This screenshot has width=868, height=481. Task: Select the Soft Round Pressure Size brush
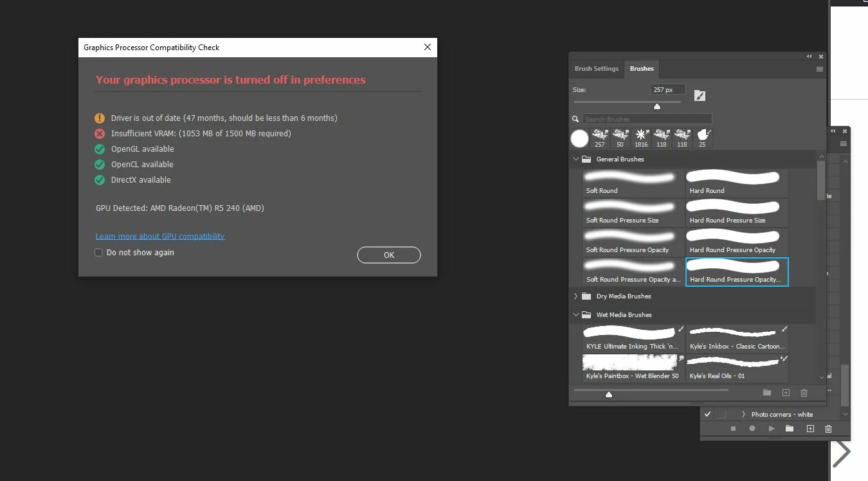(x=633, y=213)
